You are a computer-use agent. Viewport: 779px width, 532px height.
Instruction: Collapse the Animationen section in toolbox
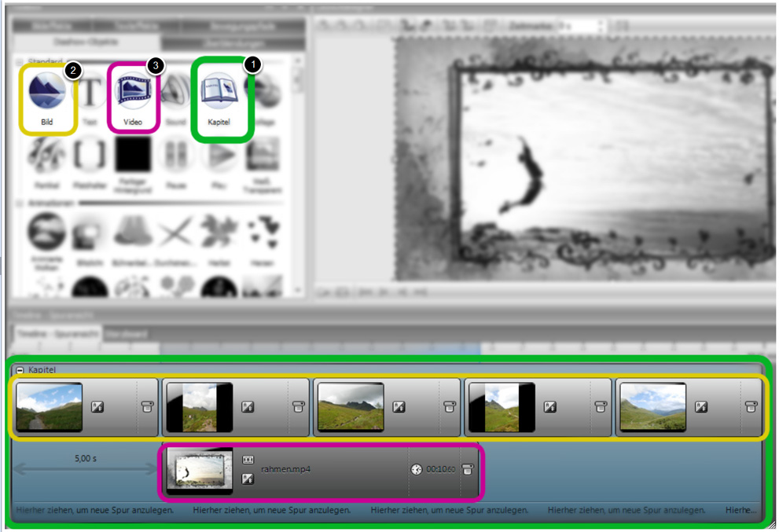pyautogui.click(x=19, y=203)
